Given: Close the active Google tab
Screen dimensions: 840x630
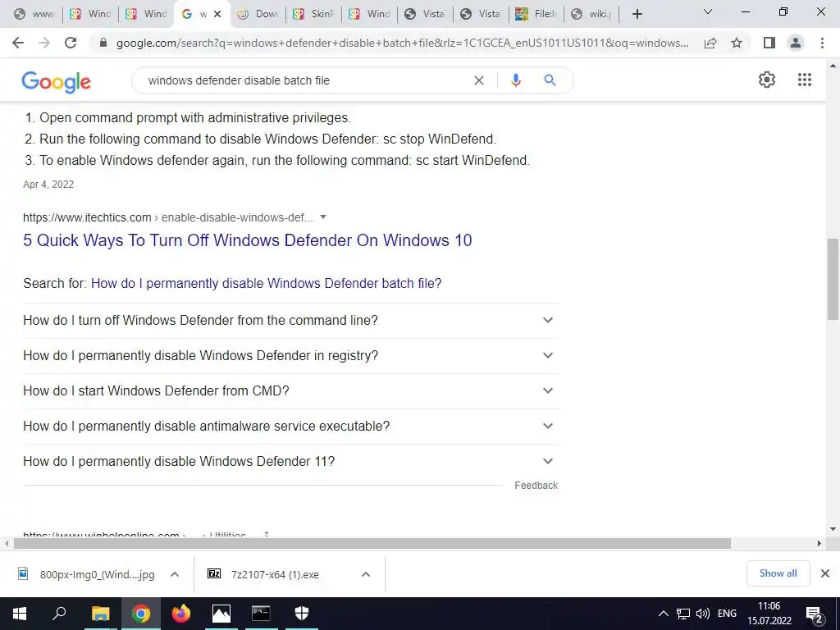Looking at the screenshot, I should 217,14.
